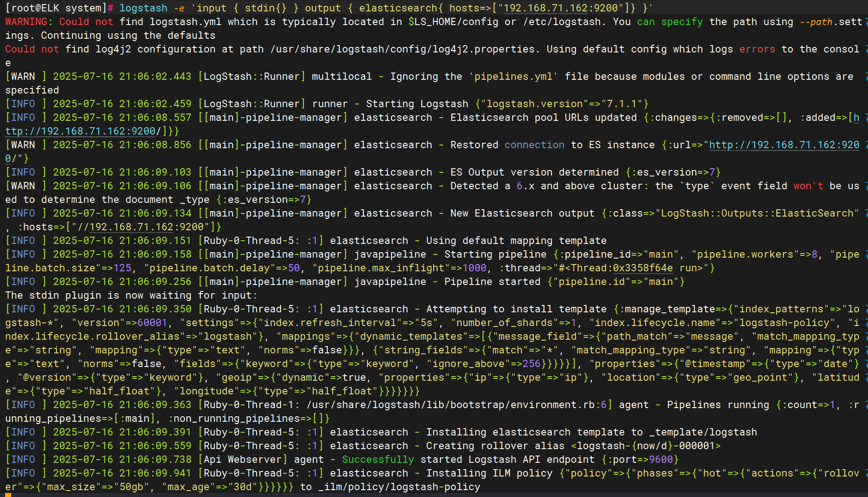Click the rollover alias <logstash-{now/d}-000001>

[646, 446]
